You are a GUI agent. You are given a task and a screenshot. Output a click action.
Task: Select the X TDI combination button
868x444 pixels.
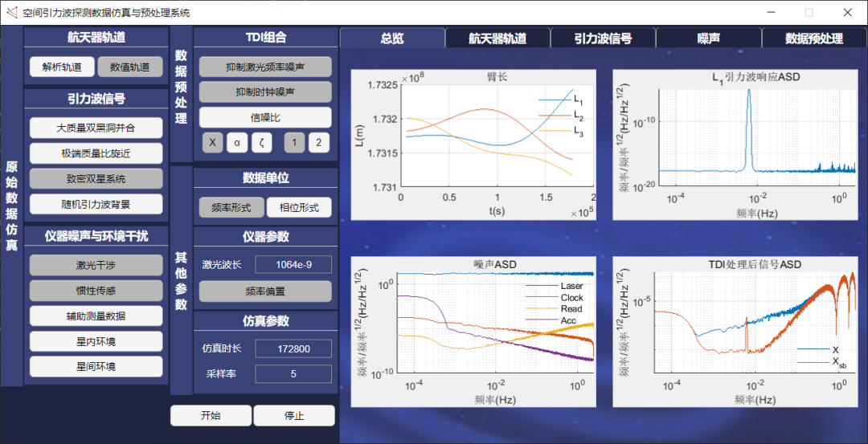(x=212, y=143)
